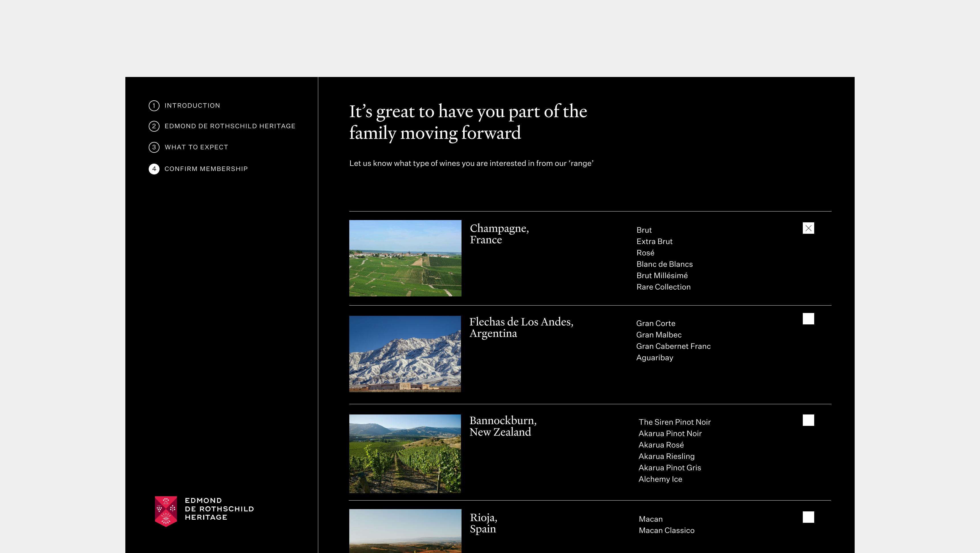Image resolution: width=980 pixels, height=553 pixels.
Task: Click the Rosé entry under Champagne
Action: [645, 253]
